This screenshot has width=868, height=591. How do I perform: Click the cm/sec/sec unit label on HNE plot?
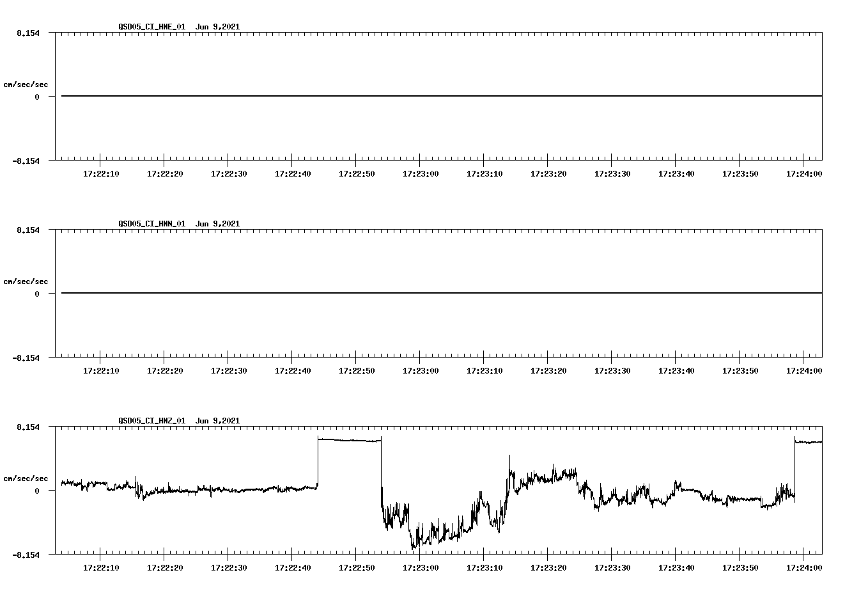[26, 84]
